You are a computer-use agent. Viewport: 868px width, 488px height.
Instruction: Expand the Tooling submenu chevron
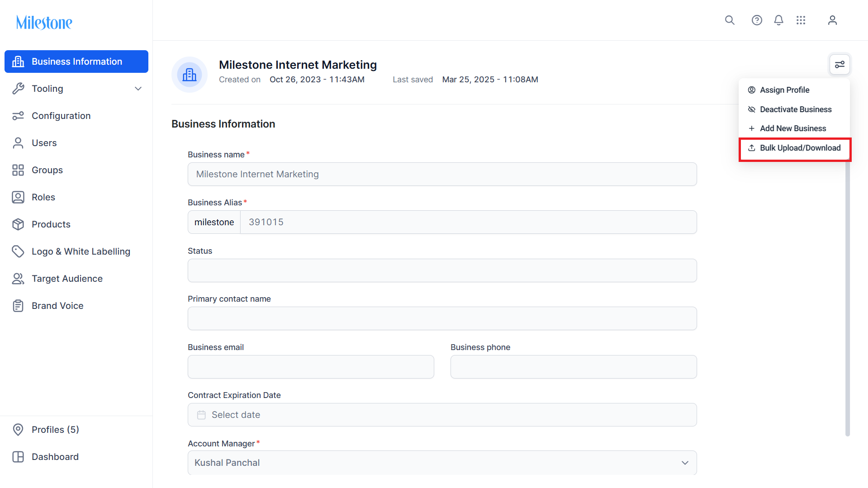pyautogui.click(x=138, y=89)
